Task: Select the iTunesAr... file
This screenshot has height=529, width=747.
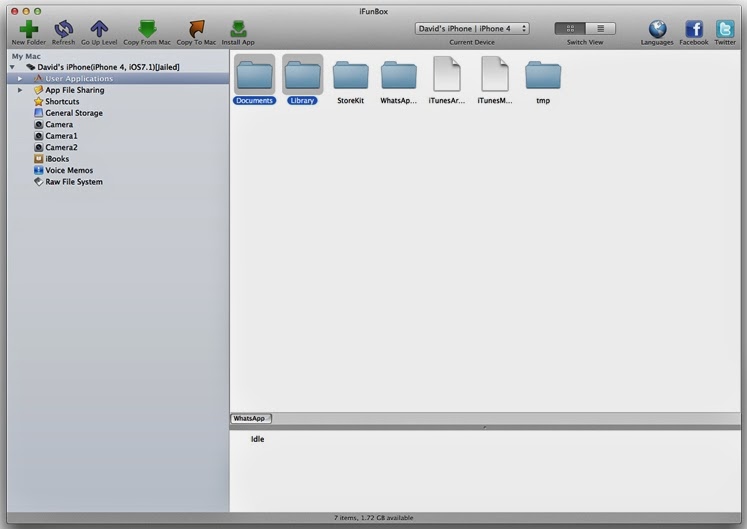Action: [447, 80]
